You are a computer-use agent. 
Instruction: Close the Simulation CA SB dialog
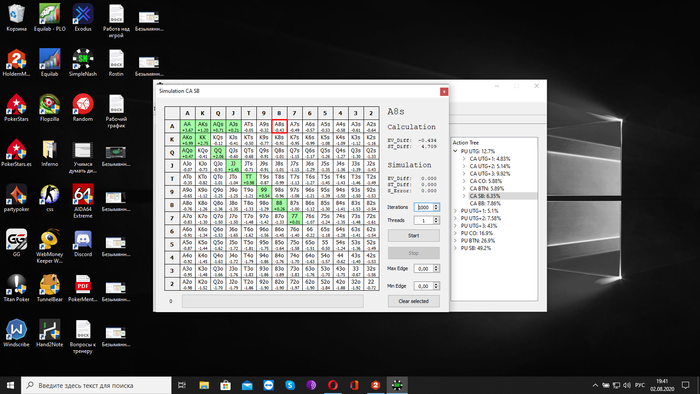pos(444,91)
